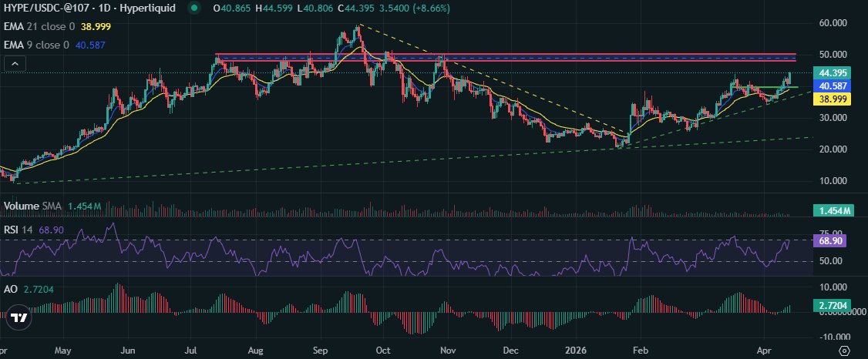The height and width of the screenshot is (359, 868).
Task: Click the AO legend value 2.7204
Action: (x=38, y=290)
